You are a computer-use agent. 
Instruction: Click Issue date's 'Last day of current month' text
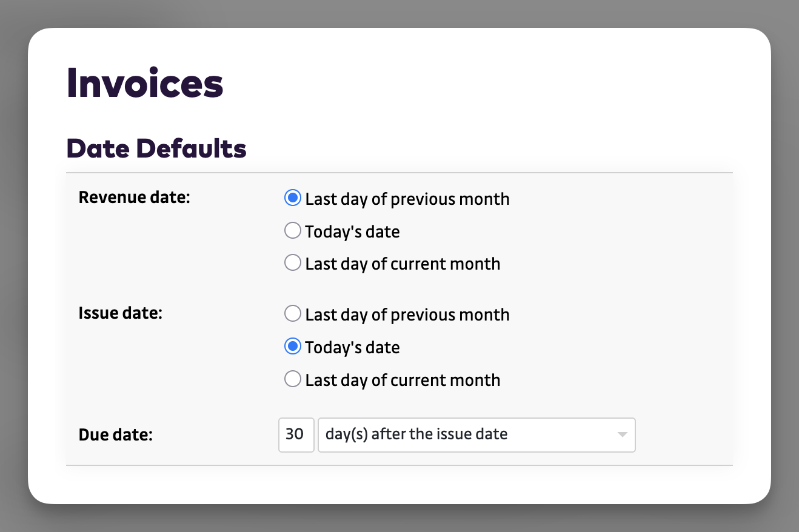coord(403,380)
